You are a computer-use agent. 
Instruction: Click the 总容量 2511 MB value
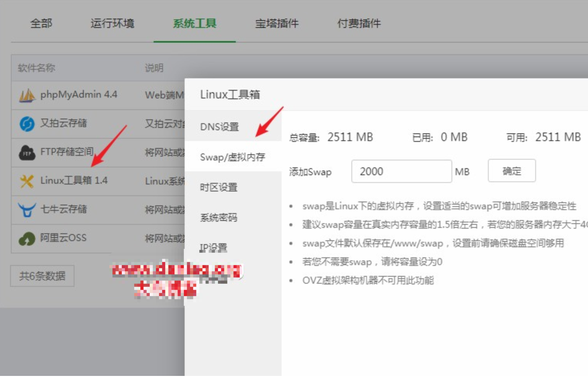(350, 137)
